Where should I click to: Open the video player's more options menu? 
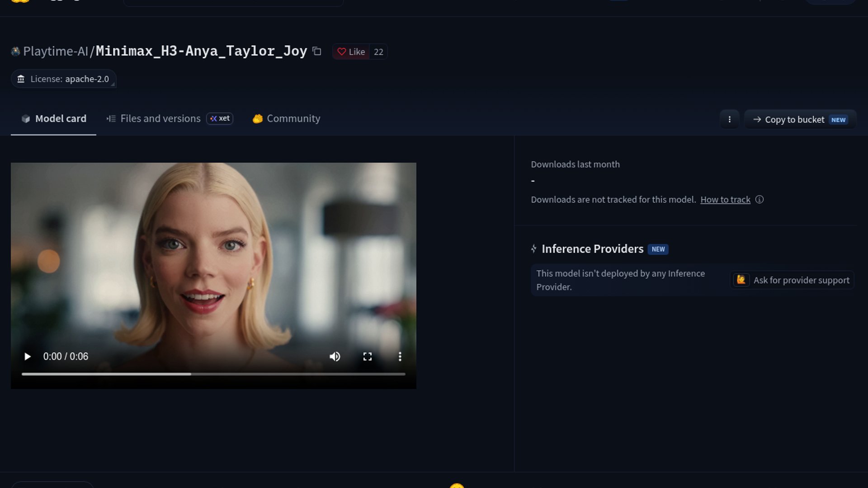[x=400, y=357]
